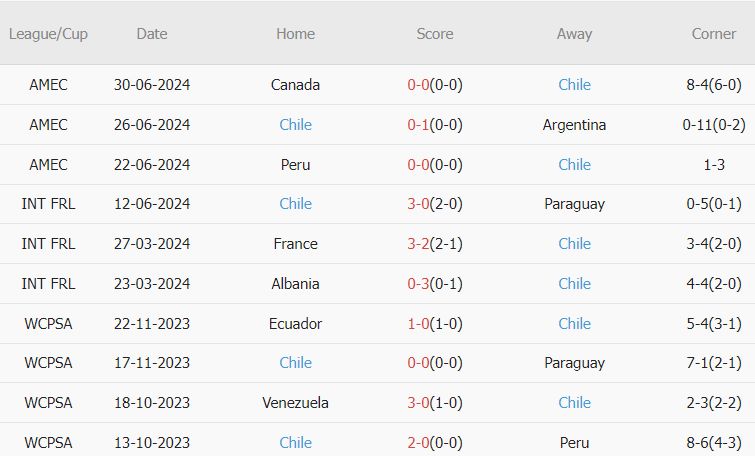Open Chile link in the Canada match row

point(574,85)
